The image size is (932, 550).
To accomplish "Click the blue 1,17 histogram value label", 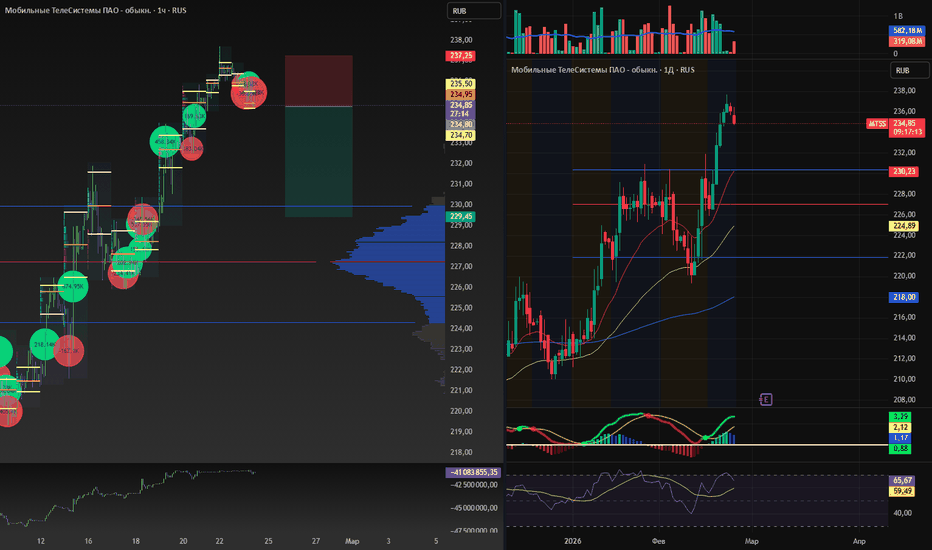I will pos(900,438).
